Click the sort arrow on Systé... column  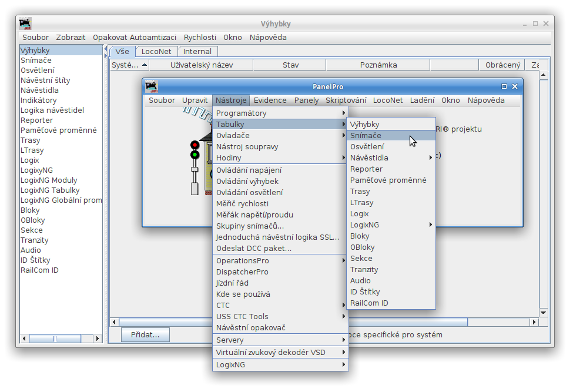pyautogui.click(x=144, y=65)
